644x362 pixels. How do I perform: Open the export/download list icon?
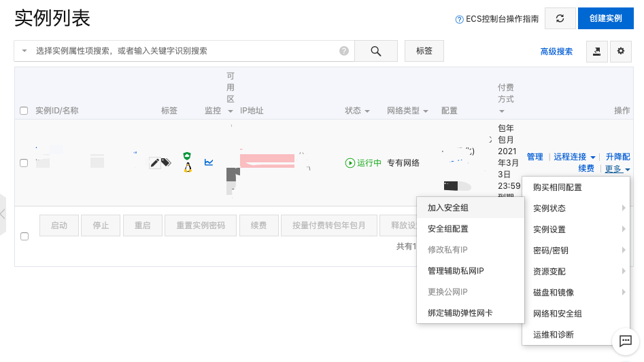click(597, 51)
